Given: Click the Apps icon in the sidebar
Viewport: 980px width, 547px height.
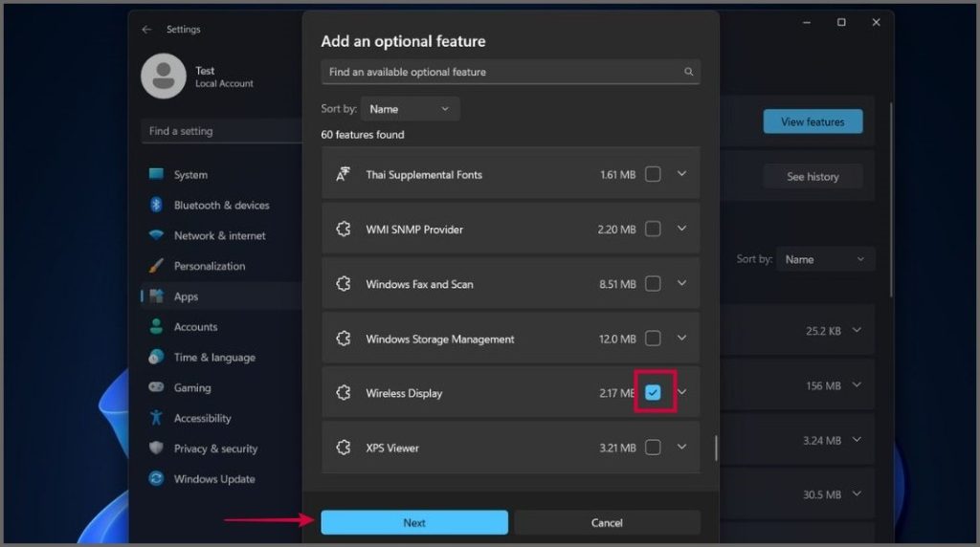Looking at the screenshot, I should 156,296.
